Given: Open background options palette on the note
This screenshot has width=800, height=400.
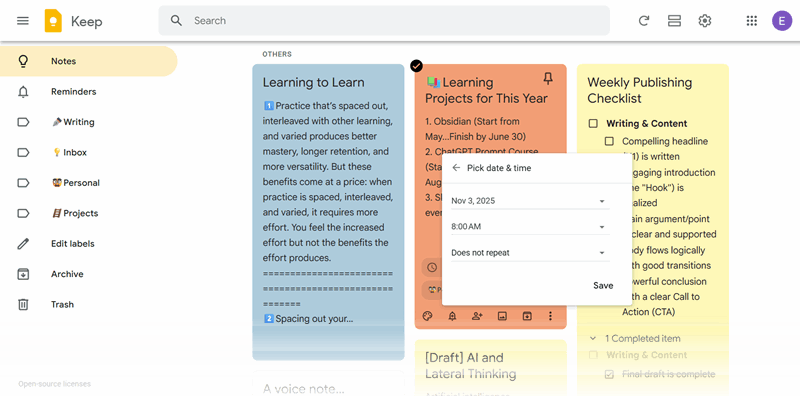Looking at the screenshot, I should coord(428,316).
